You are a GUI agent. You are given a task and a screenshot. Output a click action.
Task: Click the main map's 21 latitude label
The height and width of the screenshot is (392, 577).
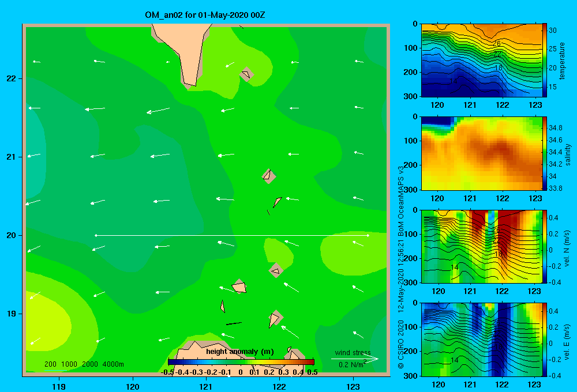coord(12,157)
